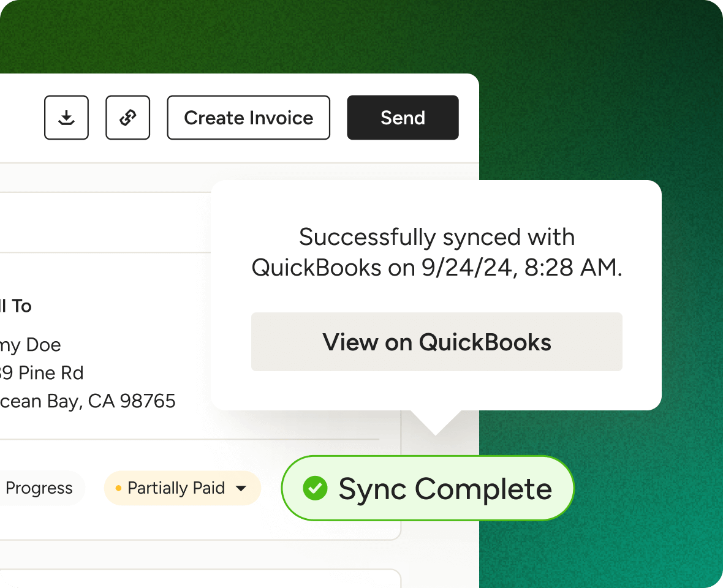Click the Successfully synced message text
This screenshot has width=723, height=588.
436,237
